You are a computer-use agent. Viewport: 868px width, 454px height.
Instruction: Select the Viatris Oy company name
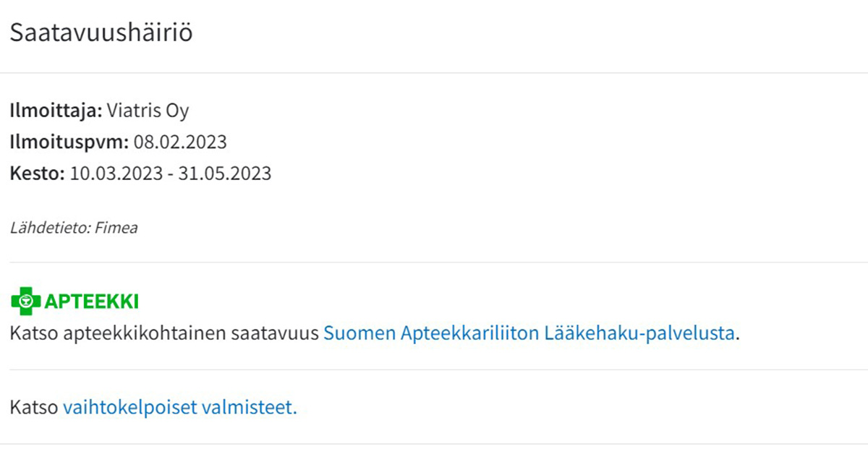(148, 111)
